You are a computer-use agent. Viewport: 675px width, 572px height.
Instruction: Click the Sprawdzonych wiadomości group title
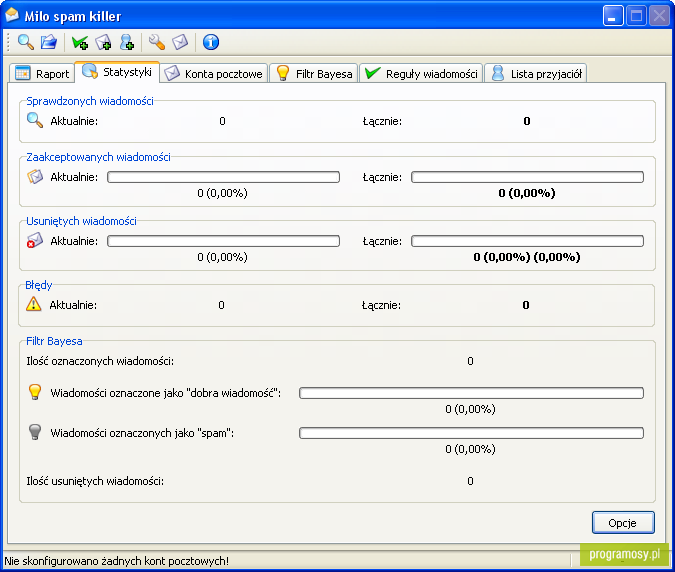(x=90, y=101)
